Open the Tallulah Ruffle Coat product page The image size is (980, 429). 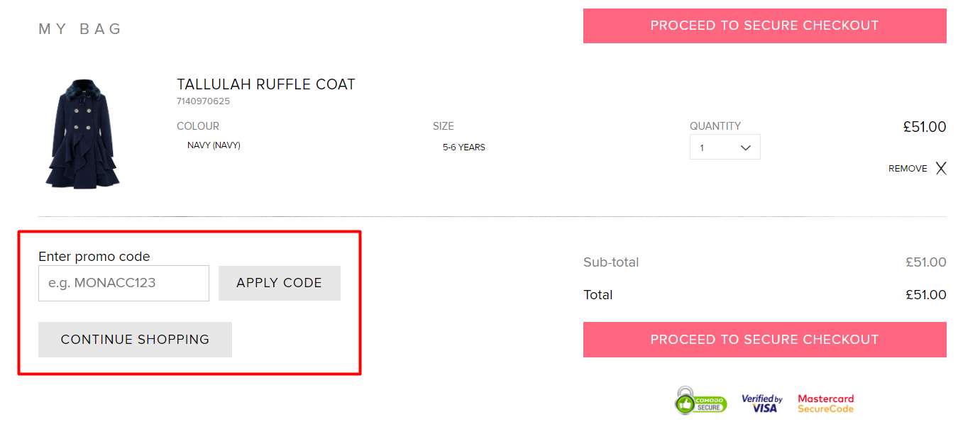266,84
